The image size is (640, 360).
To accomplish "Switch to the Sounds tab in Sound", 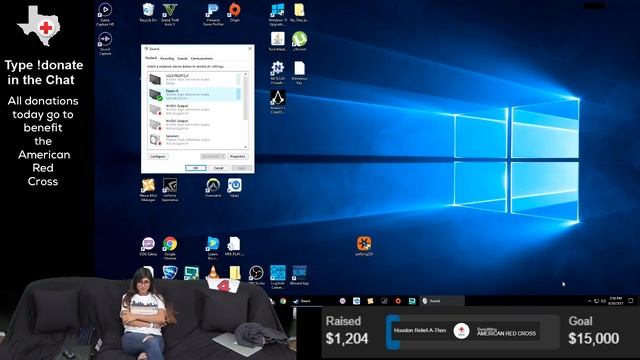I will point(182,58).
